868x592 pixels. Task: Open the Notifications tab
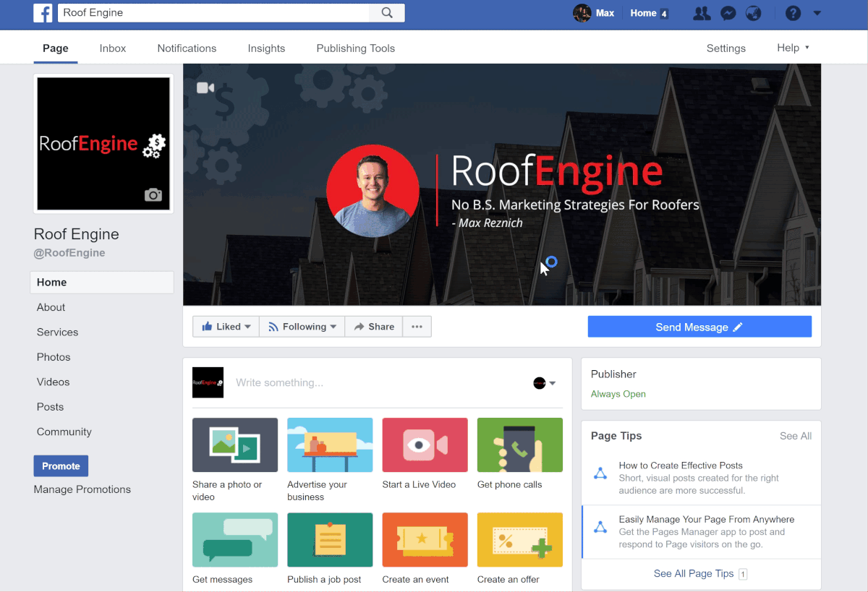point(187,48)
